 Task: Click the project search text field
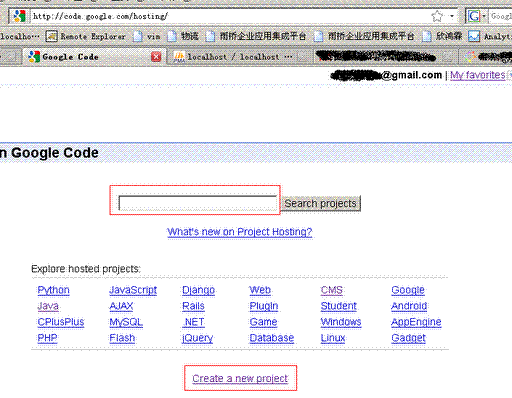pos(198,203)
